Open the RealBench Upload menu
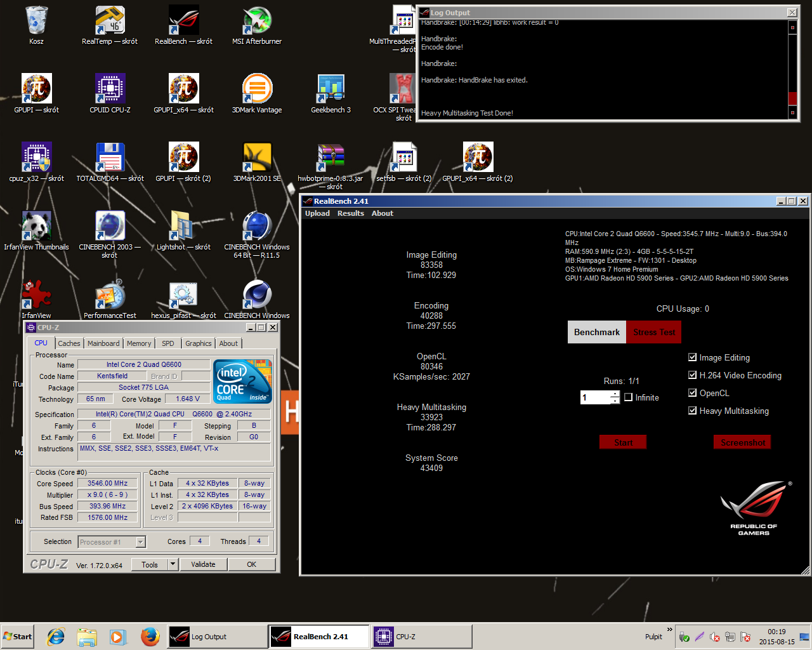The height and width of the screenshot is (650, 812). 317,213
